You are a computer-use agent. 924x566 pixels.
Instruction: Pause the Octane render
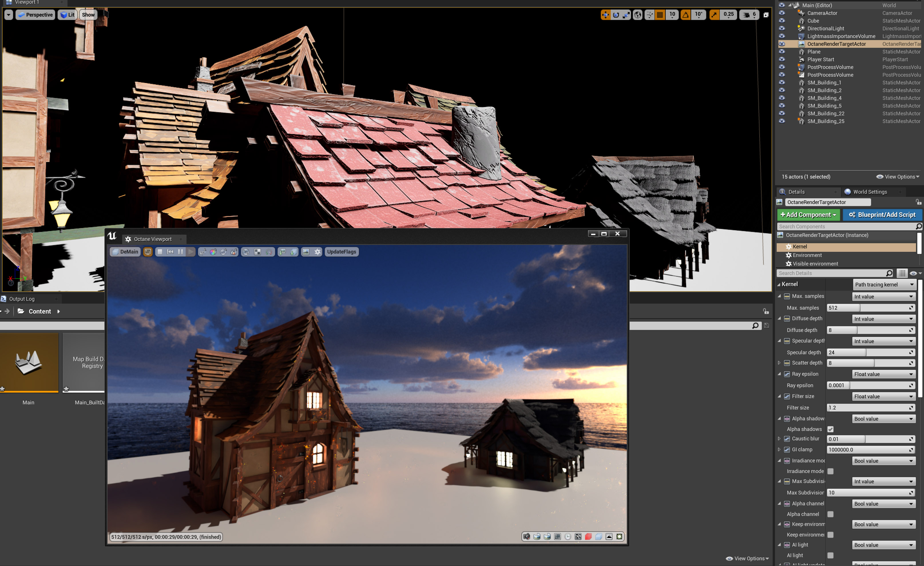[x=181, y=252]
